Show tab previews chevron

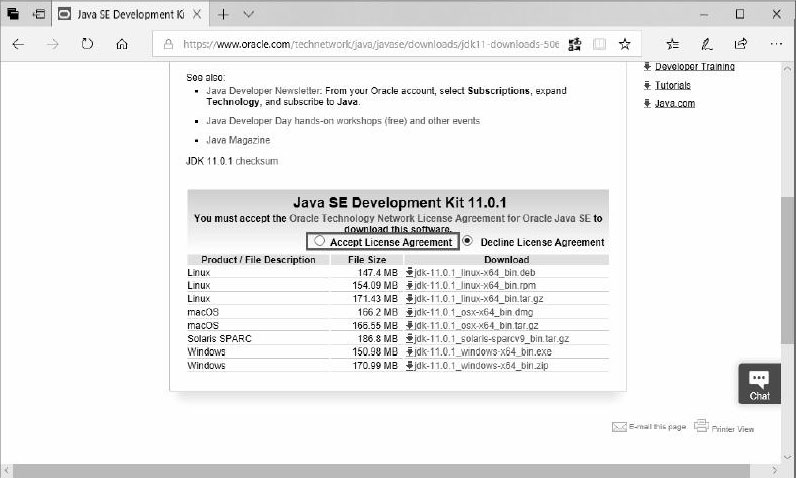pyautogui.click(x=248, y=14)
